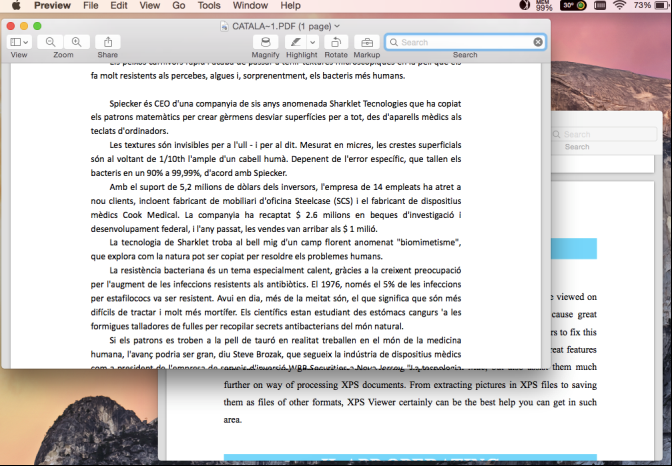Open the Edit menu
Viewport: 672px width, 466px height.
119,6
